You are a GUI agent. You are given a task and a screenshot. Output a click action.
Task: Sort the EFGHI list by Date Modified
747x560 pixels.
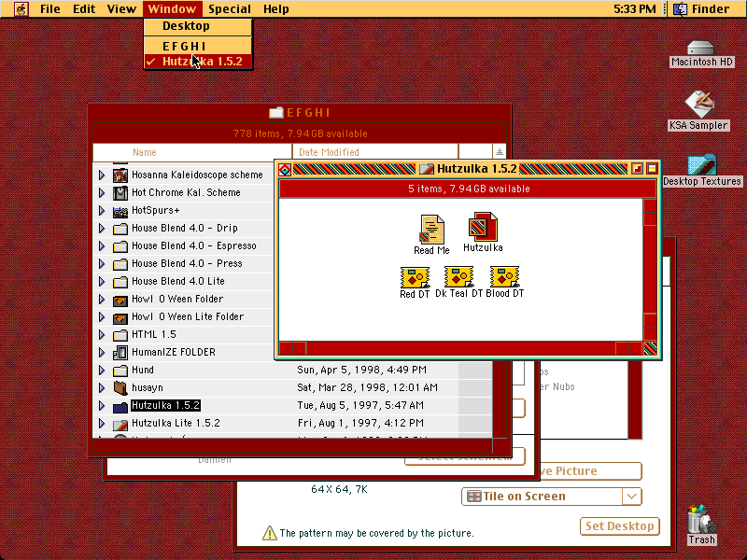click(x=375, y=152)
